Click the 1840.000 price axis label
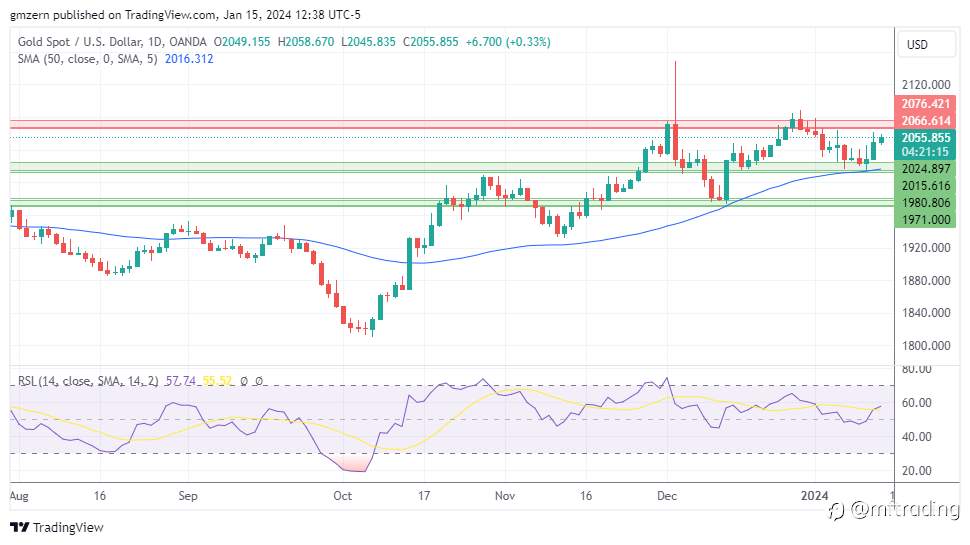 (925, 312)
